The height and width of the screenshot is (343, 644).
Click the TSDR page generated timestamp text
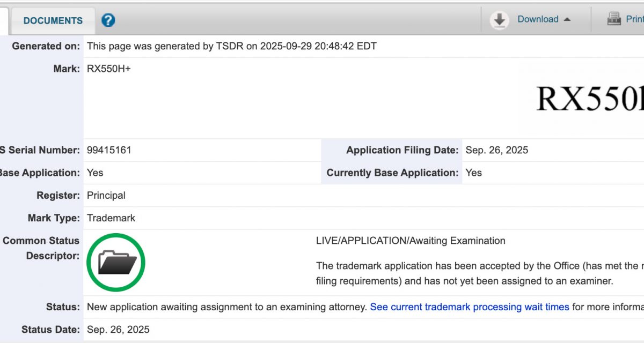pos(232,46)
